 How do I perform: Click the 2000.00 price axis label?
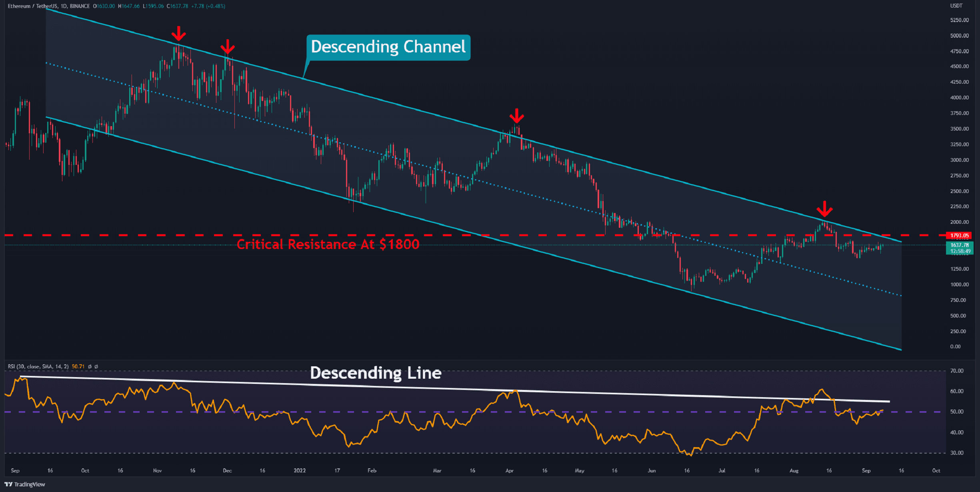point(960,222)
